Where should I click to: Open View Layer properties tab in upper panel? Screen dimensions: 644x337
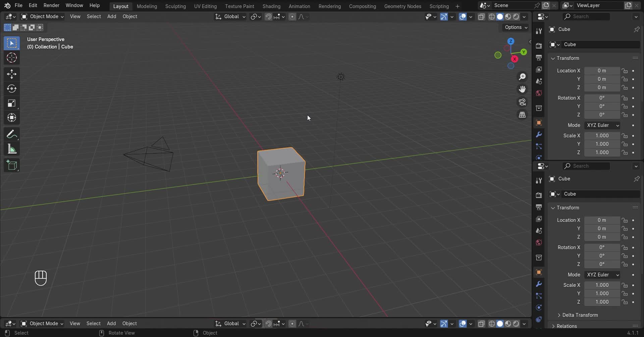tap(539, 69)
